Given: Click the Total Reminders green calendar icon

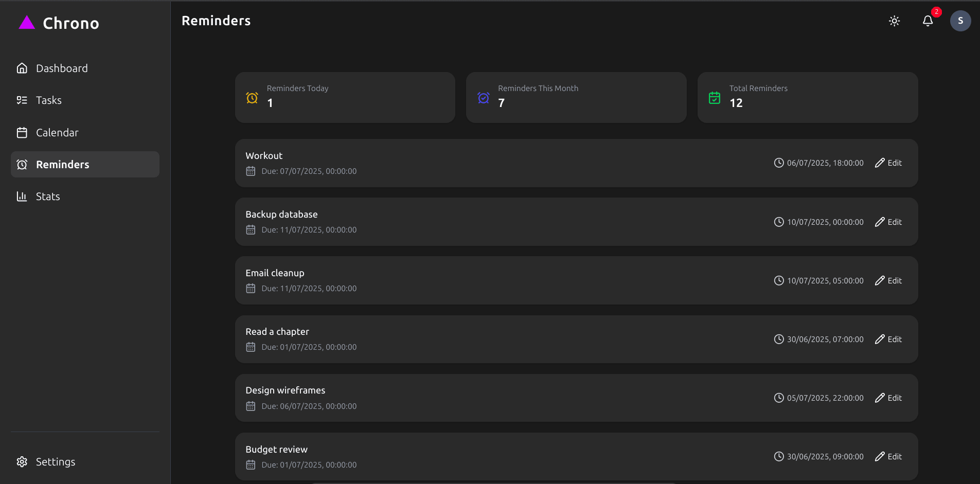Looking at the screenshot, I should click(715, 98).
